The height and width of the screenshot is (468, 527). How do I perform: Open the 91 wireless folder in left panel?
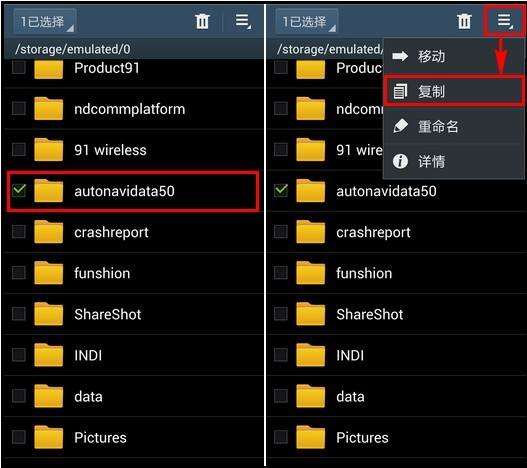pos(133,150)
